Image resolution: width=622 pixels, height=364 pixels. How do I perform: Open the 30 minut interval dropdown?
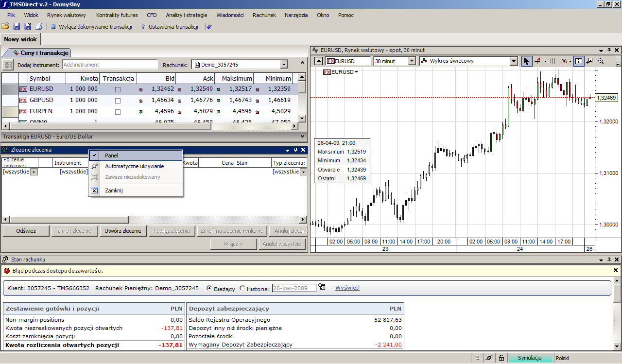tap(412, 61)
